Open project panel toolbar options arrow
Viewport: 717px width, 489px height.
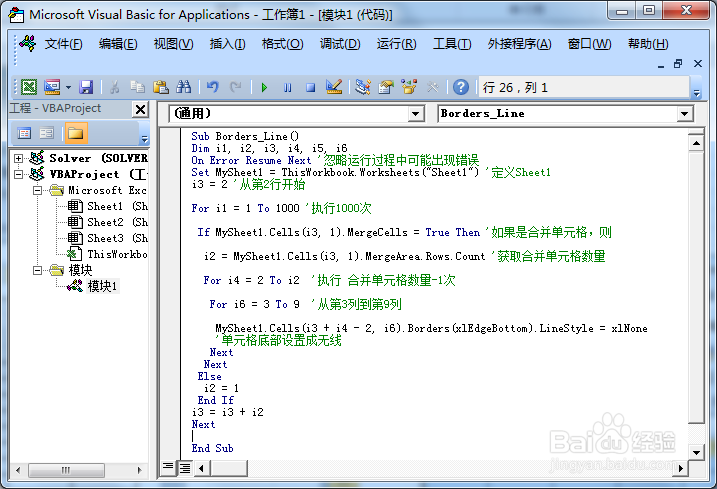coord(144,139)
